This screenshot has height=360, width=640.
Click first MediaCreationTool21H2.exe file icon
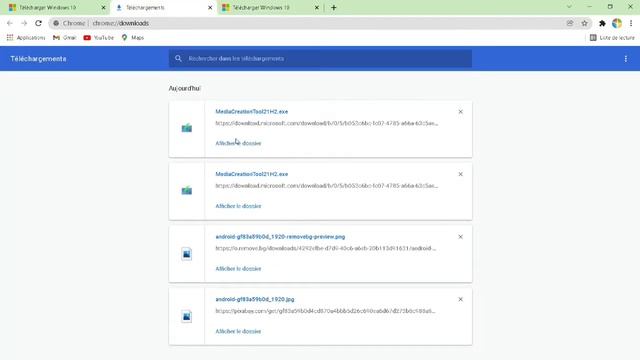click(x=187, y=128)
